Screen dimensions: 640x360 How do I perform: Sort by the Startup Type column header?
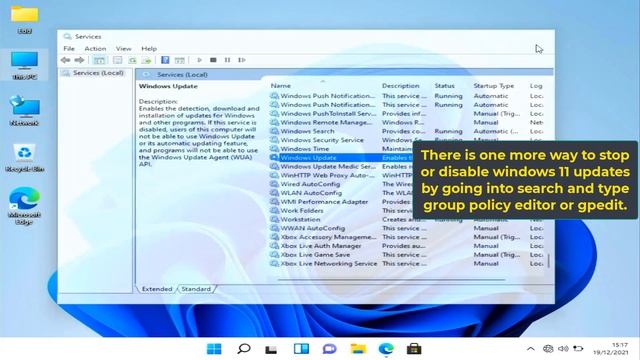pos(493,86)
